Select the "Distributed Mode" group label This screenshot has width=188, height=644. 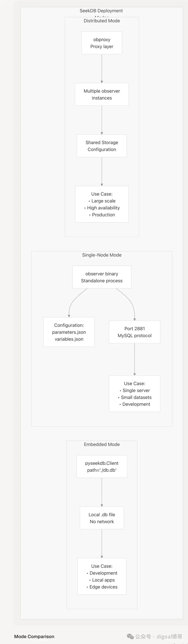[x=102, y=21]
